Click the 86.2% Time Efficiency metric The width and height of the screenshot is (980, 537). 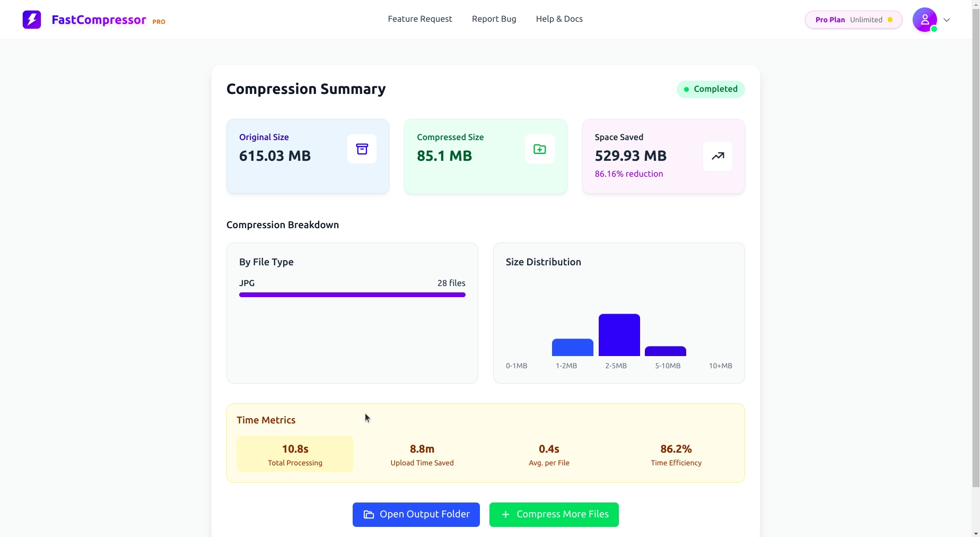(676, 454)
